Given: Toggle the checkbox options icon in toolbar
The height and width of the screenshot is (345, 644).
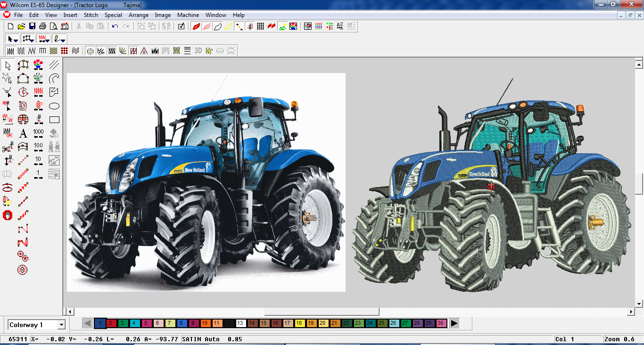Looking at the screenshot, I should tap(182, 26).
